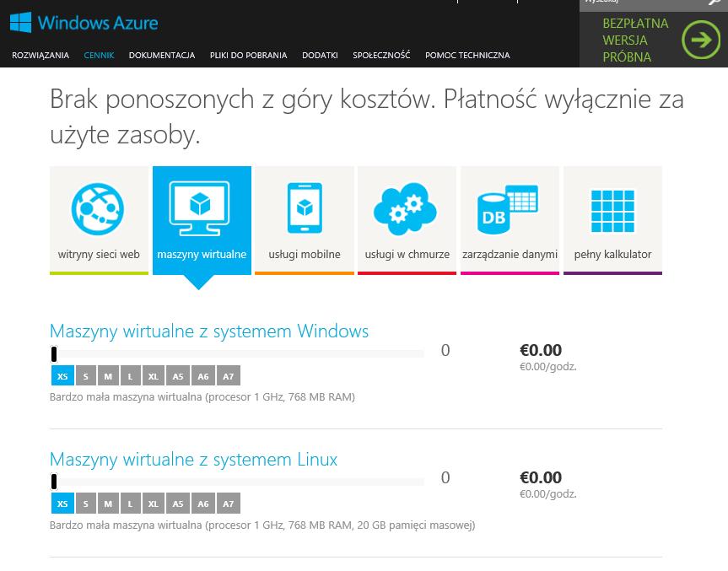Open Maszyny wirtualne z systemem Windows heading
The height and width of the screenshot is (571, 728).
point(209,331)
